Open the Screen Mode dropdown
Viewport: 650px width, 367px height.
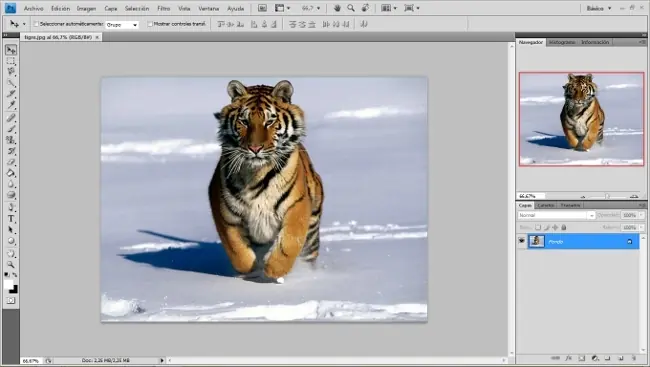(412, 8)
